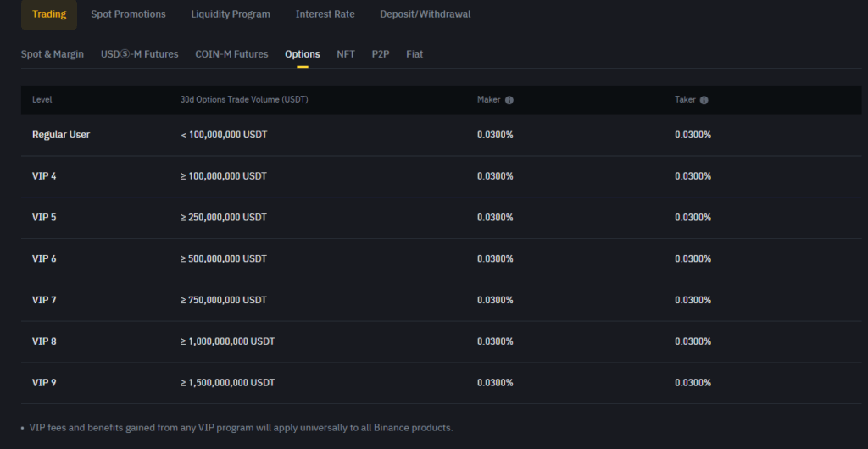Click VIP 8 volume threshold cell
Viewport: 868px width, 449px height.
click(227, 341)
